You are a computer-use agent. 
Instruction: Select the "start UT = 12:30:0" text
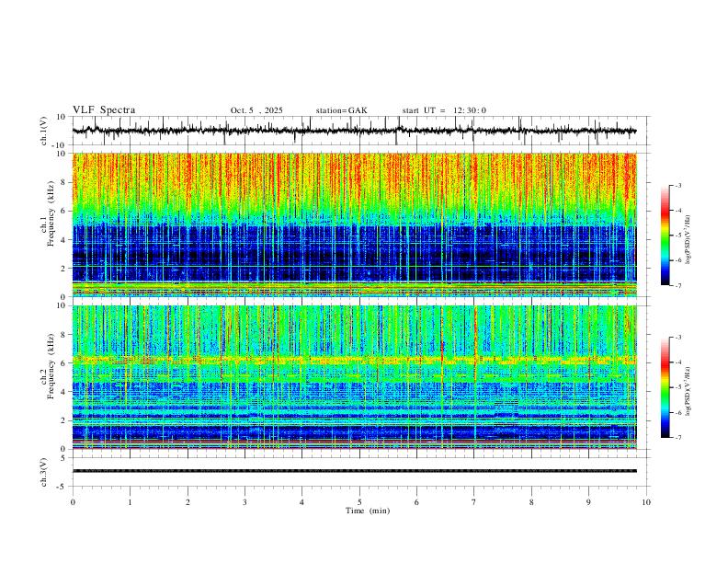coord(444,110)
